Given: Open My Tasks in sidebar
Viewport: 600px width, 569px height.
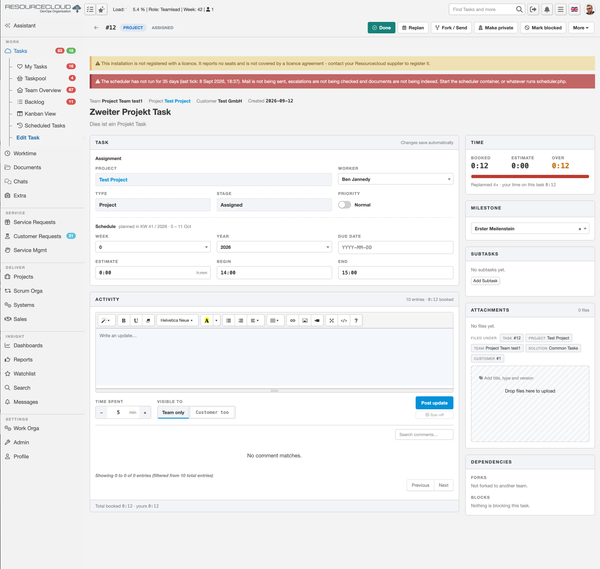Looking at the screenshot, I should click(36, 67).
